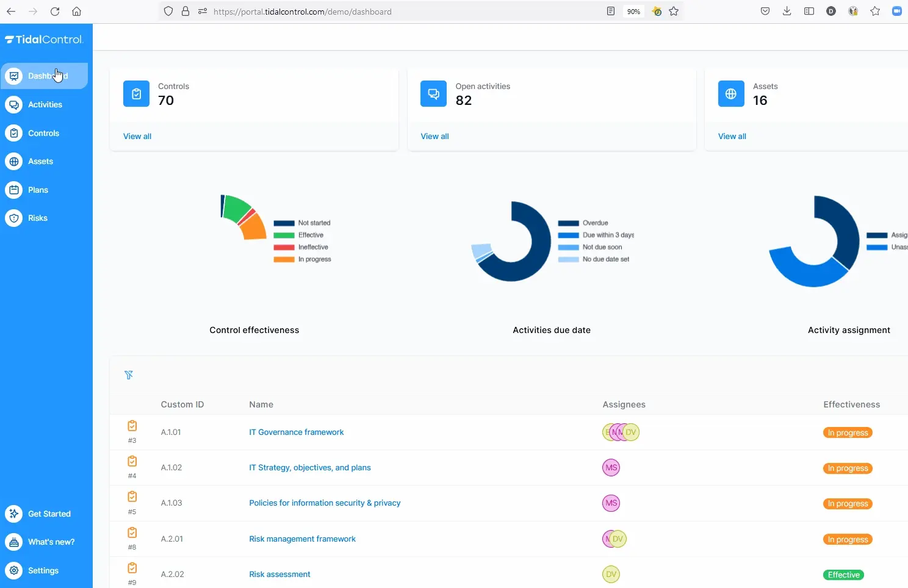The width and height of the screenshot is (908, 588).
Task: Click the Activities due date donut chart
Action: pyautogui.click(x=511, y=241)
